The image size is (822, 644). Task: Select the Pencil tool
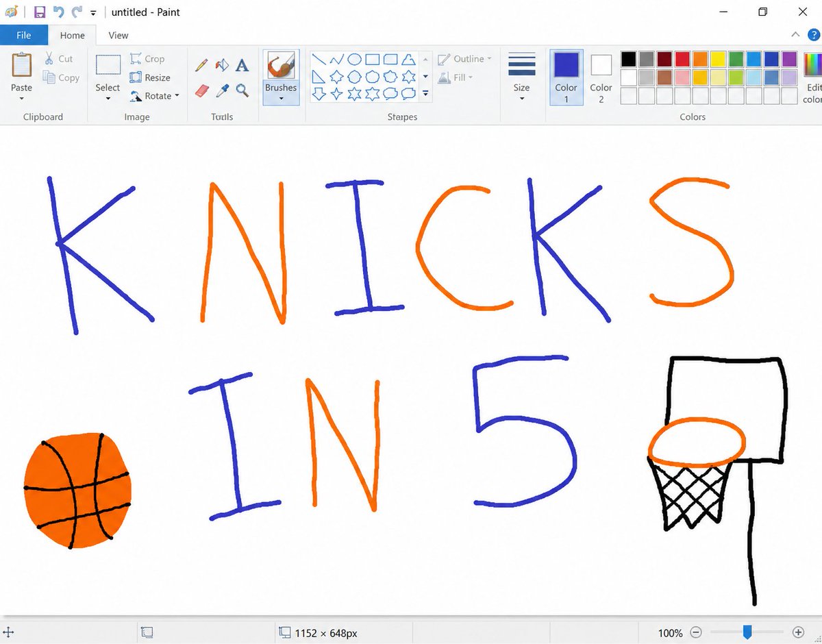[x=201, y=65]
